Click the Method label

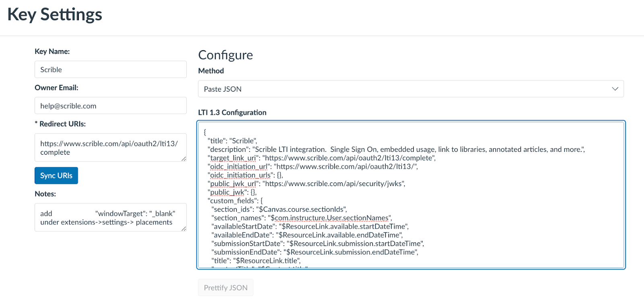[x=211, y=71]
